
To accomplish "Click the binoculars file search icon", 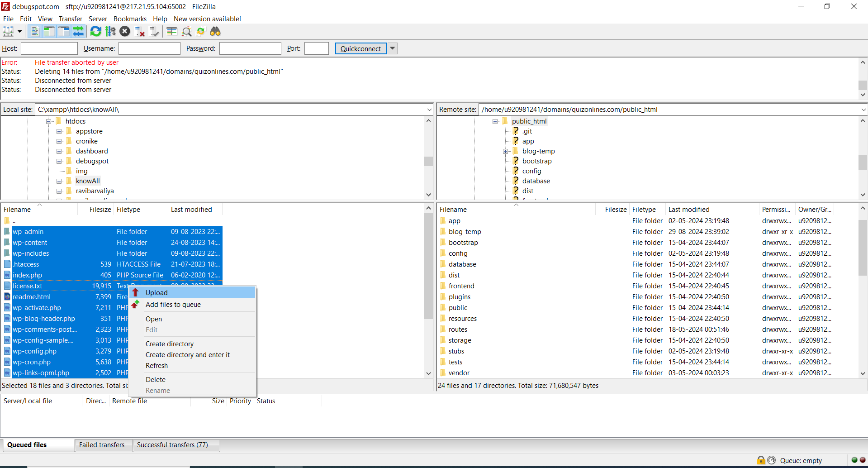I will 215,31.
